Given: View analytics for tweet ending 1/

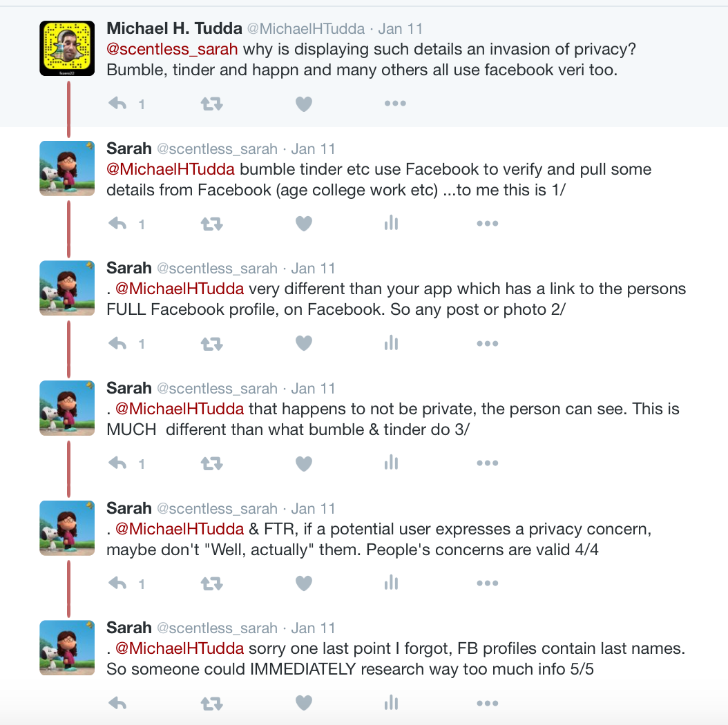Looking at the screenshot, I should pos(391,223).
